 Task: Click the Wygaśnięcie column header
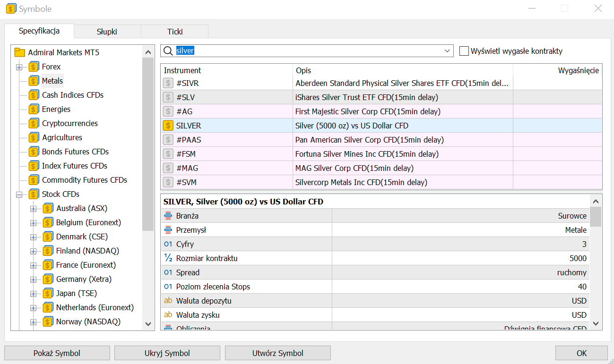(557, 70)
